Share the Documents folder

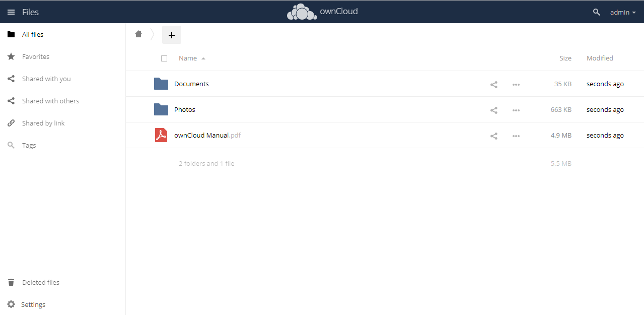494,85
